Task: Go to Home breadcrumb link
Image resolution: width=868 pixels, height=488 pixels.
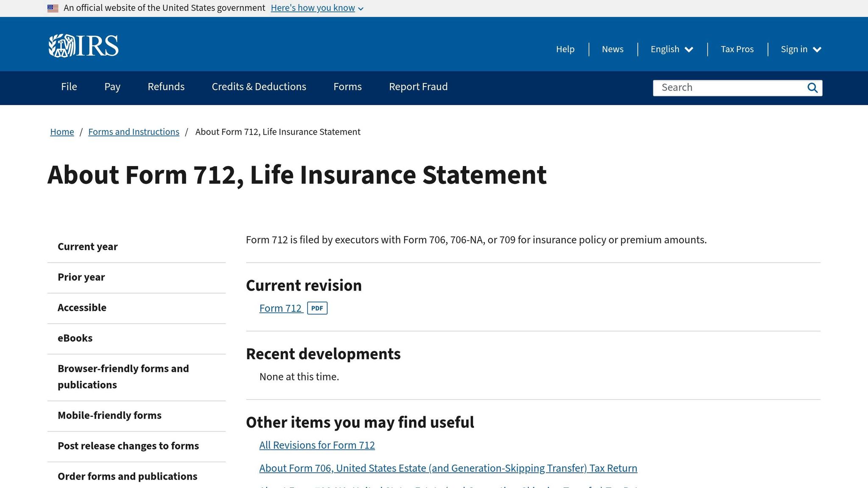Action: 62,132
